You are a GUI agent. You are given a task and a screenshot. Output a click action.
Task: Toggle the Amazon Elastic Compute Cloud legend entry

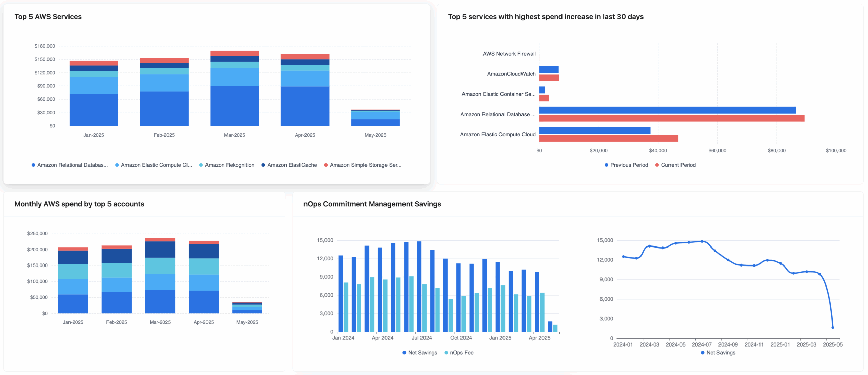(x=154, y=165)
